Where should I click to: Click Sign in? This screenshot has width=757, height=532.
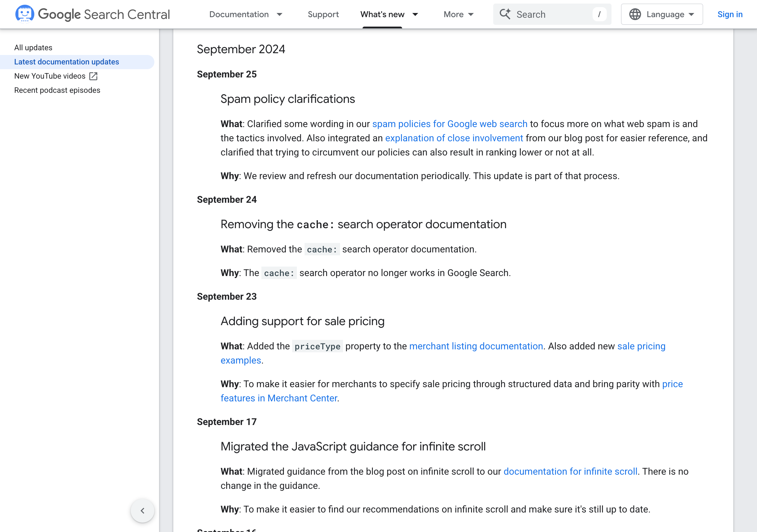[x=730, y=14]
